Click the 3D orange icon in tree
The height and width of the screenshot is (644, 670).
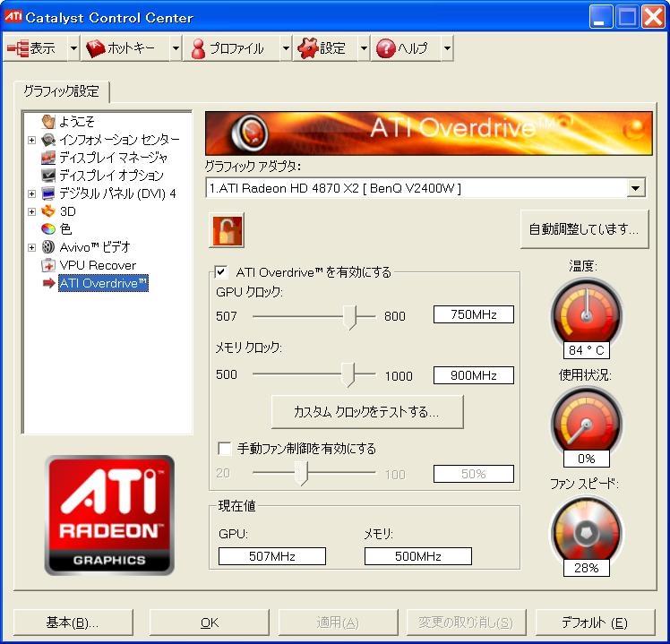point(48,211)
